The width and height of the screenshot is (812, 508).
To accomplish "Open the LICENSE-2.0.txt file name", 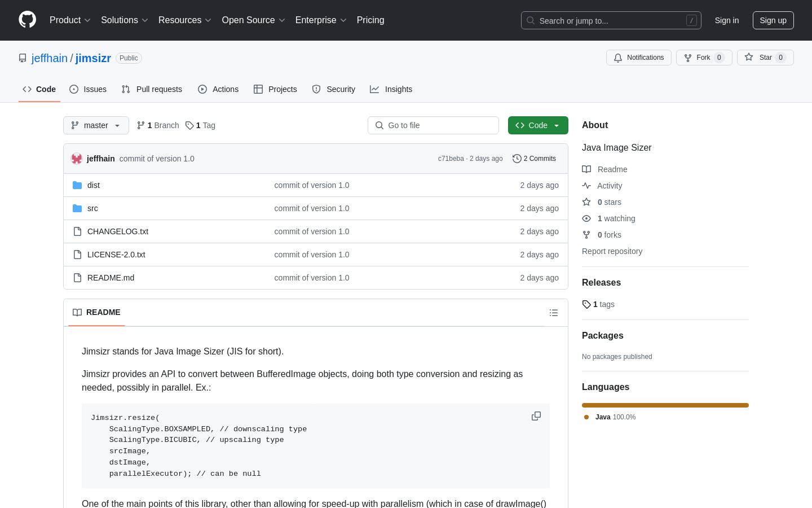I will [x=116, y=255].
